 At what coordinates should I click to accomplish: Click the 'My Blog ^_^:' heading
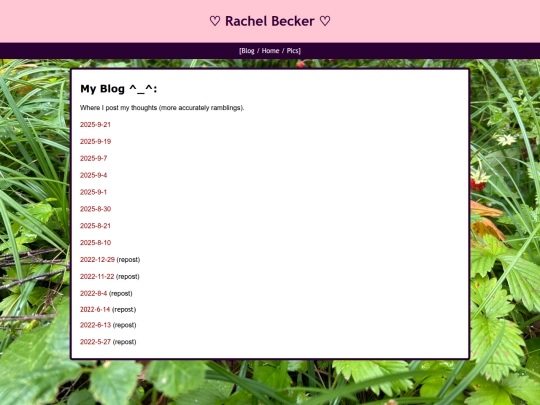[118, 89]
